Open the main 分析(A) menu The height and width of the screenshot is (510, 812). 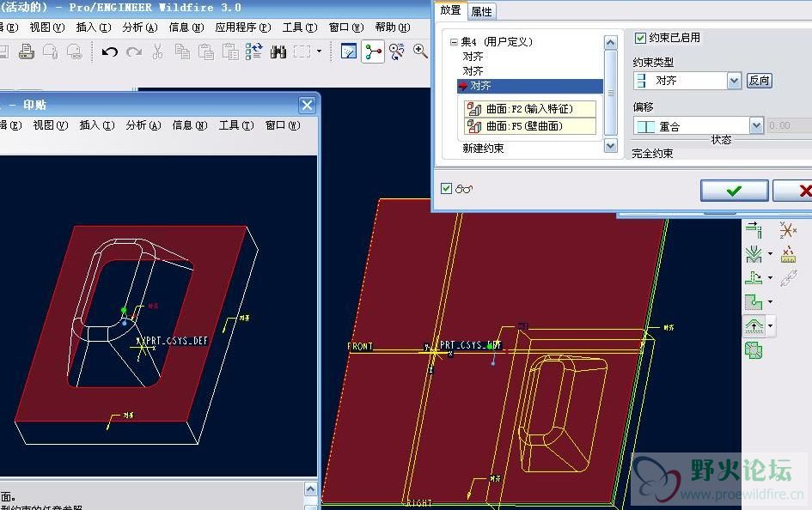click(x=140, y=27)
